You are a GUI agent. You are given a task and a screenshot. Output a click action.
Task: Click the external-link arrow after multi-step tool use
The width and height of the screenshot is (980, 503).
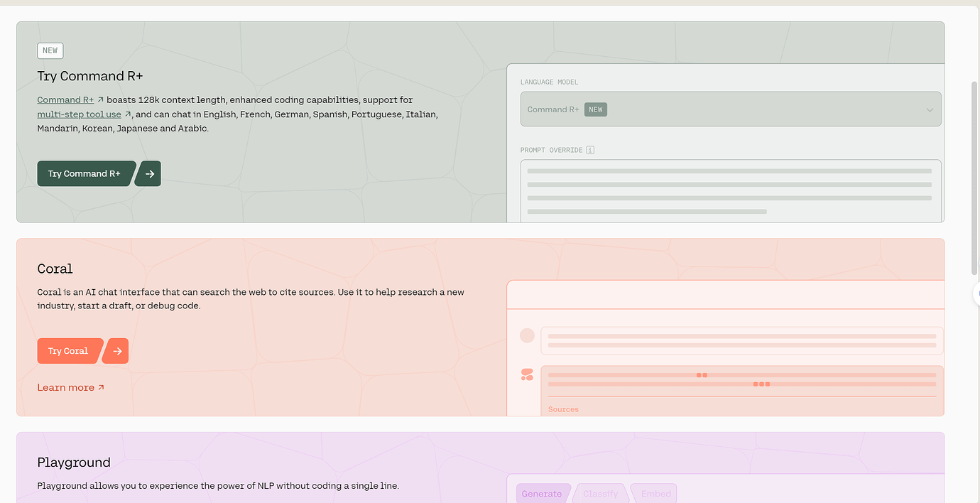128,114
